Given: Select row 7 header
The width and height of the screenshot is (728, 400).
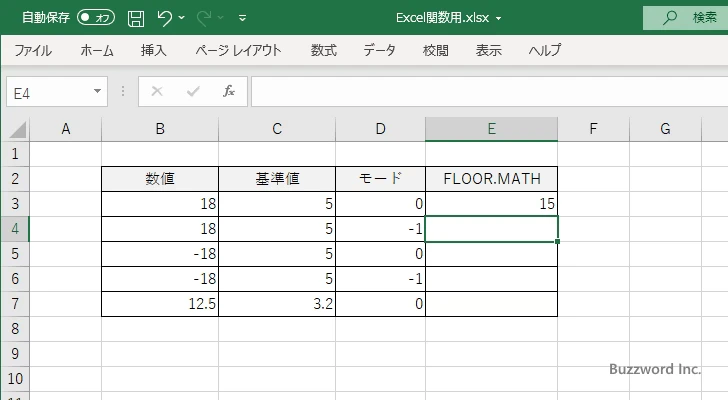Looking at the screenshot, I should [15, 304].
